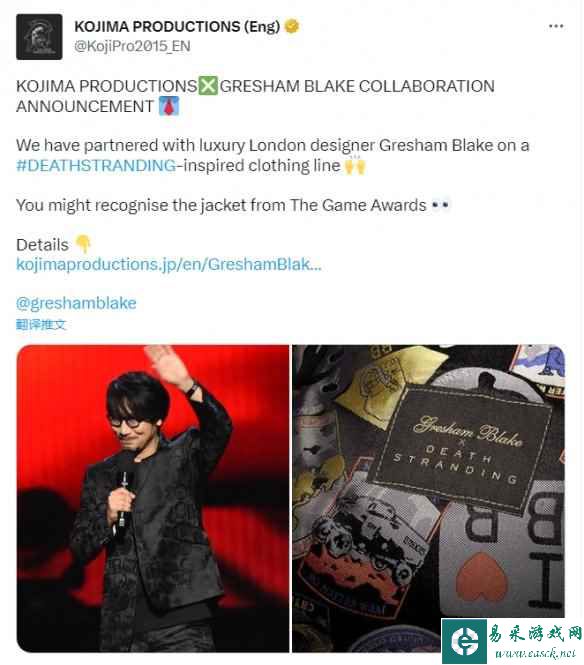Follow the kojimaproductions.jp details link

coord(169,264)
